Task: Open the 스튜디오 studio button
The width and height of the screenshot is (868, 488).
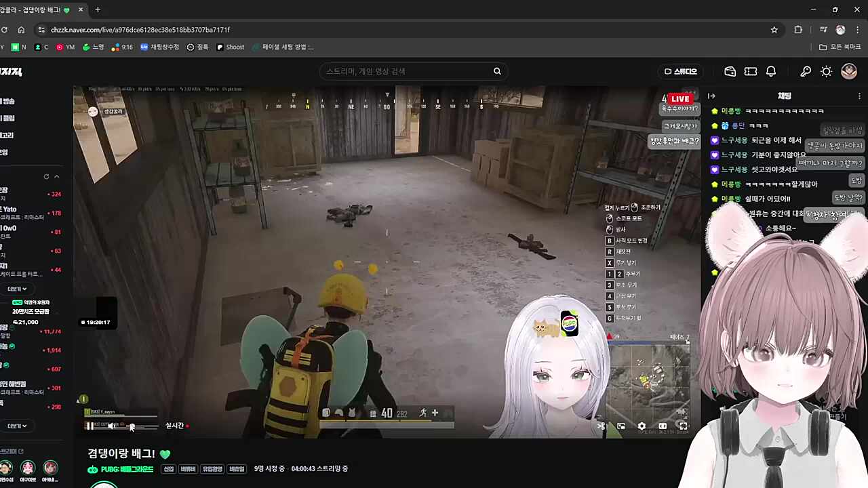Action: point(681,71)
